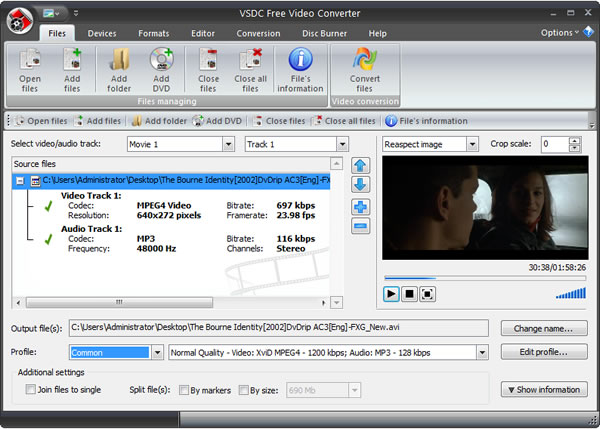Image resolution: width=600 pixels, height=429 pixels.
Task: Click the Change name... button
Action: [544, 328]
